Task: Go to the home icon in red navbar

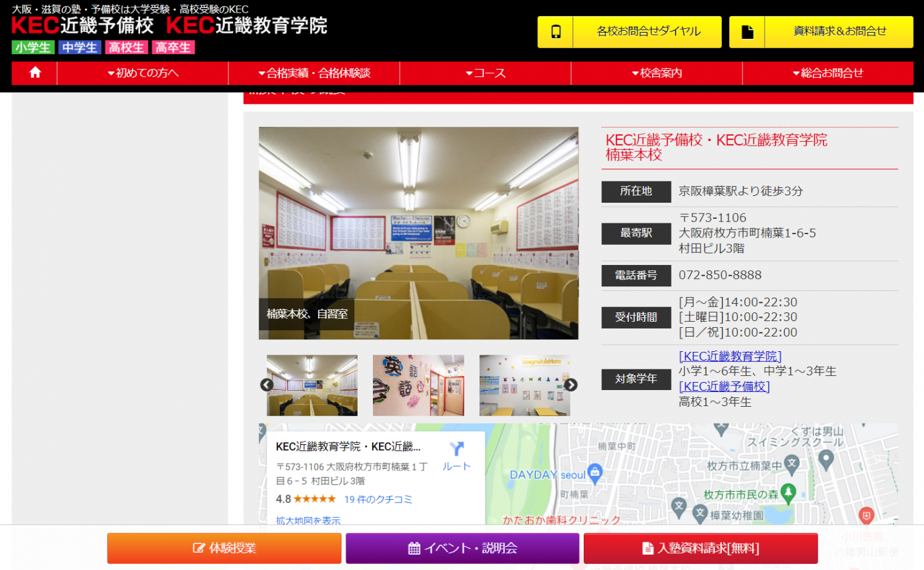Action: (35, 73)
